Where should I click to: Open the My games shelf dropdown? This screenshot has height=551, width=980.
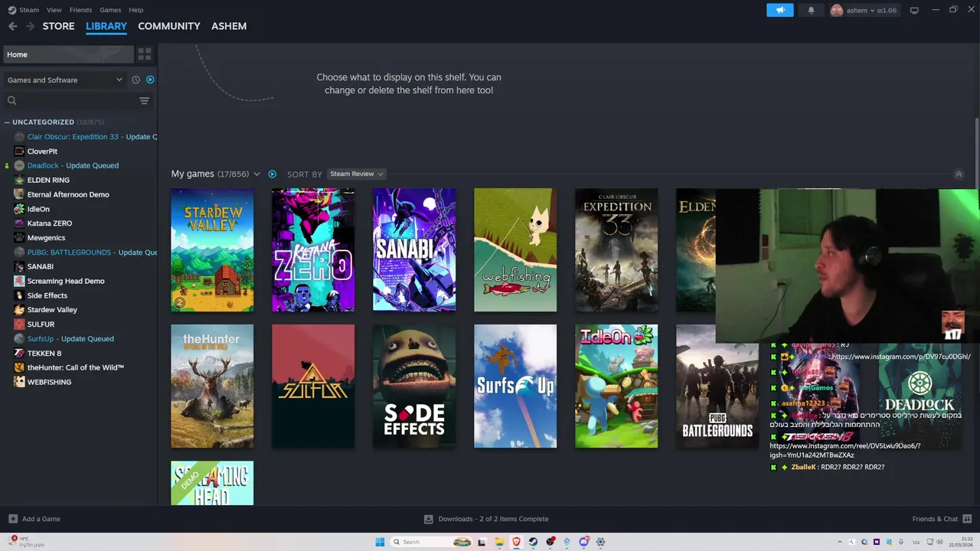pyautogui.click(x=256, y=174)
